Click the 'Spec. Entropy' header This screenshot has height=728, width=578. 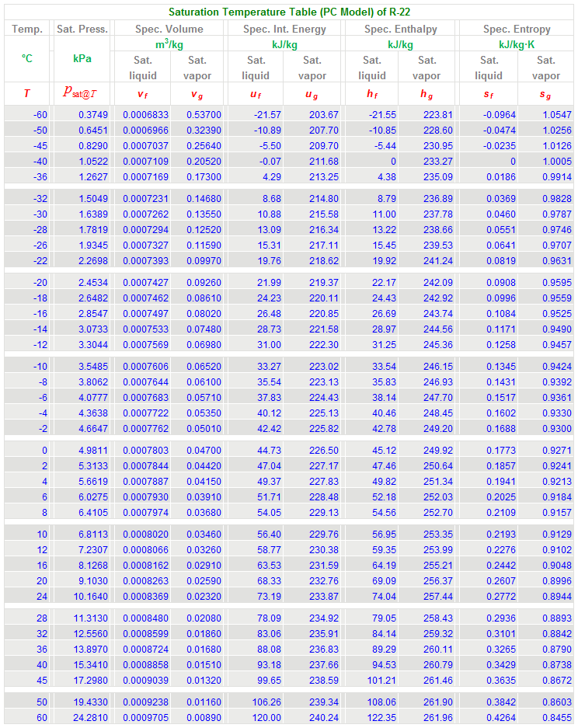point(517,29)
